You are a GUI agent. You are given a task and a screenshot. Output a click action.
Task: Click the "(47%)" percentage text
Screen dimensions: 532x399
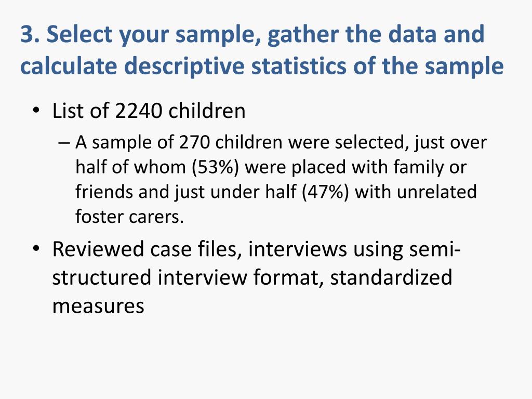[x=325, y=192]
